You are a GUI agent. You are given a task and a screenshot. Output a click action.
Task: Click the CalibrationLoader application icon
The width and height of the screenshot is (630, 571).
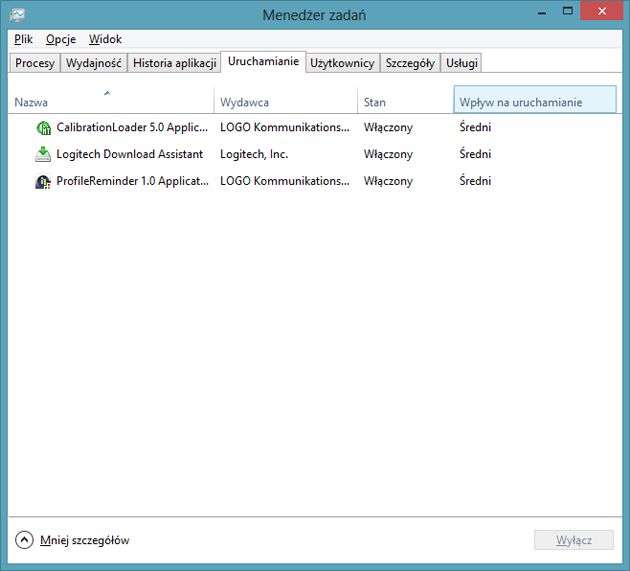pyautogui.click(x=43, y=128)
